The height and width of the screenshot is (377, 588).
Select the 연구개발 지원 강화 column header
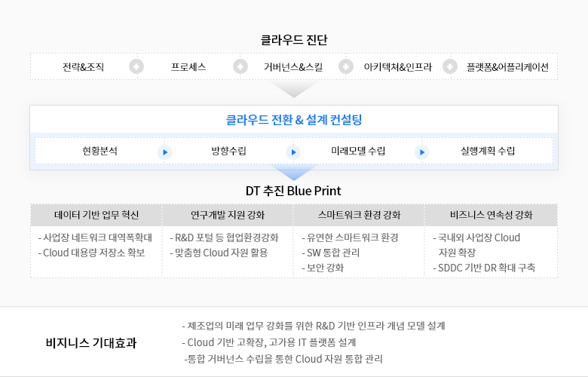point(228,215)
